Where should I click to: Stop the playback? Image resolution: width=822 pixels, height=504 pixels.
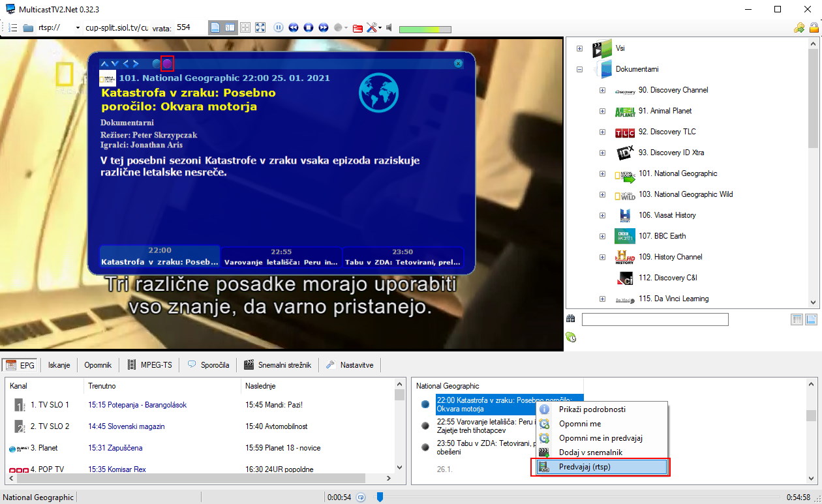pyautogui.click(x=309, y=27)
